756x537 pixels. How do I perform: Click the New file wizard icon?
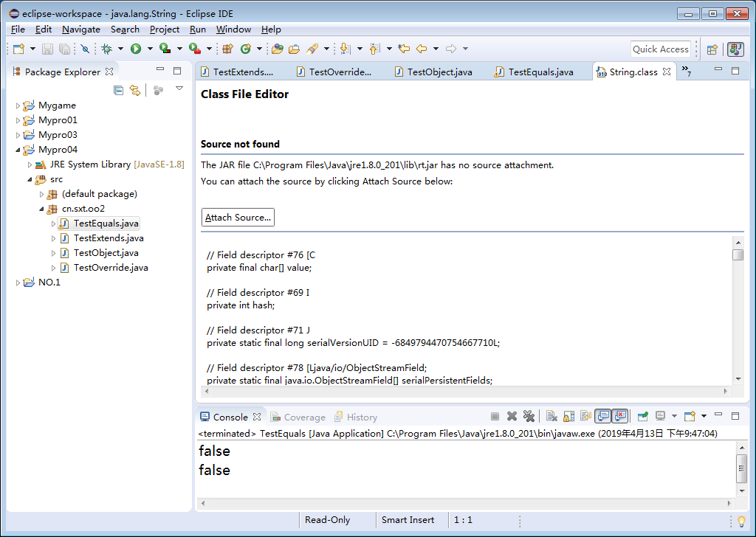(x=18, y=49)
